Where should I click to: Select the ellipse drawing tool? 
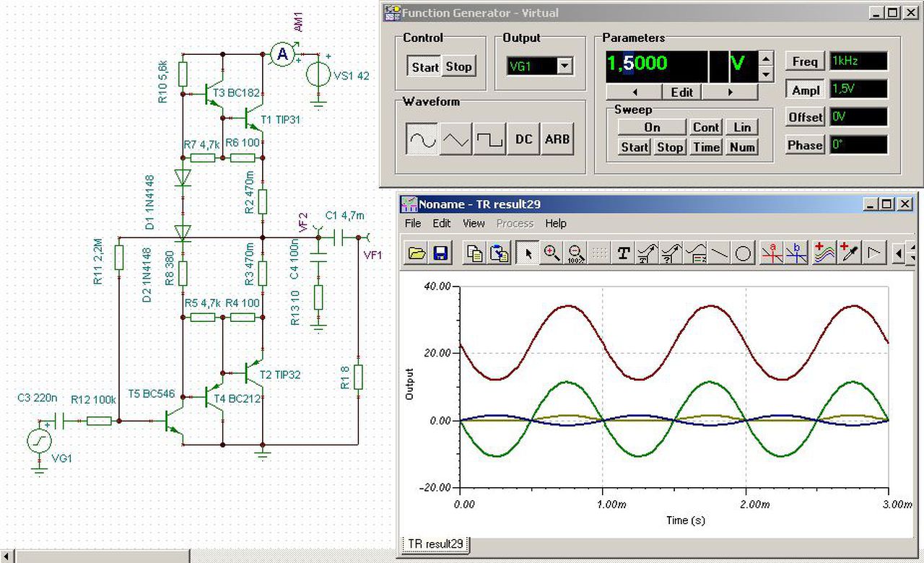point(744,253)
